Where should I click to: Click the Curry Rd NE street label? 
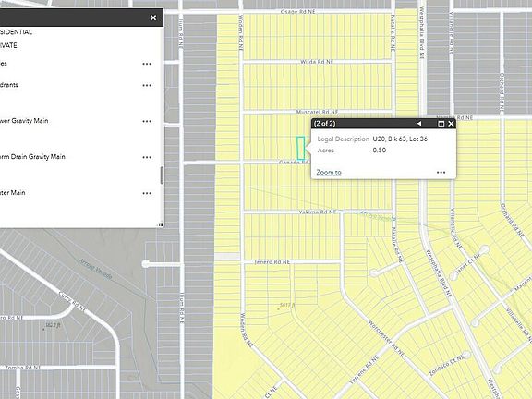click(72, 301)
